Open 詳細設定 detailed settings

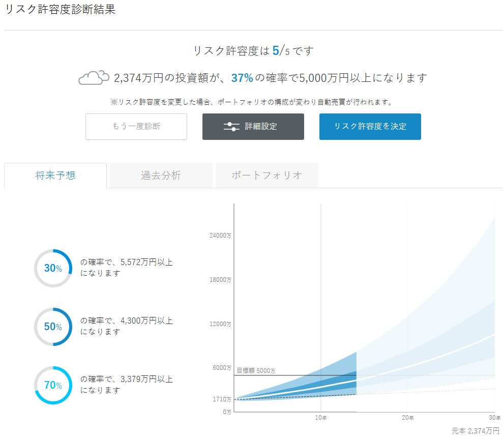pos(253,126)
